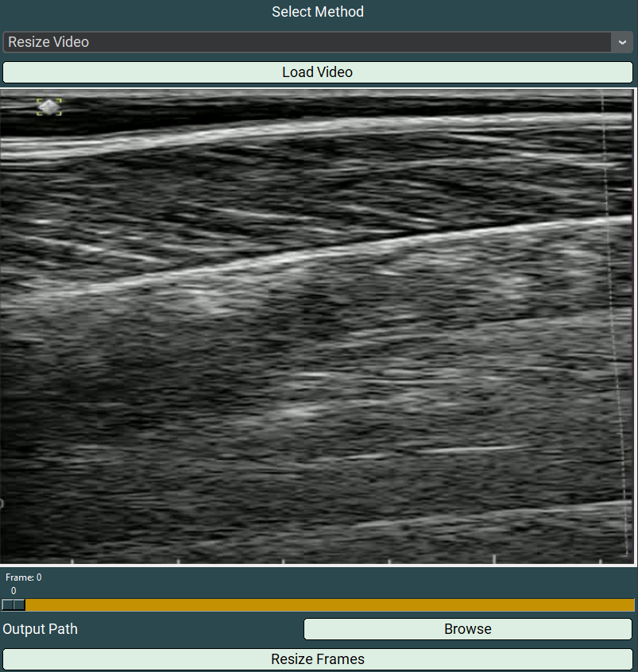The image size is (638, 672).
Task: Click the Select Method label
Action: pyautogui.click(x=318, y=12)
